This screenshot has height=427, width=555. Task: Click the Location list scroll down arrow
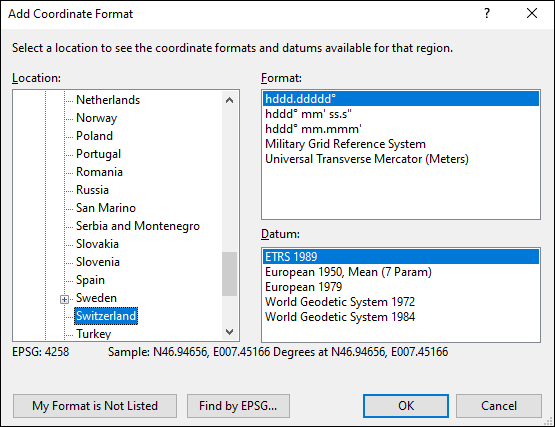229,332
